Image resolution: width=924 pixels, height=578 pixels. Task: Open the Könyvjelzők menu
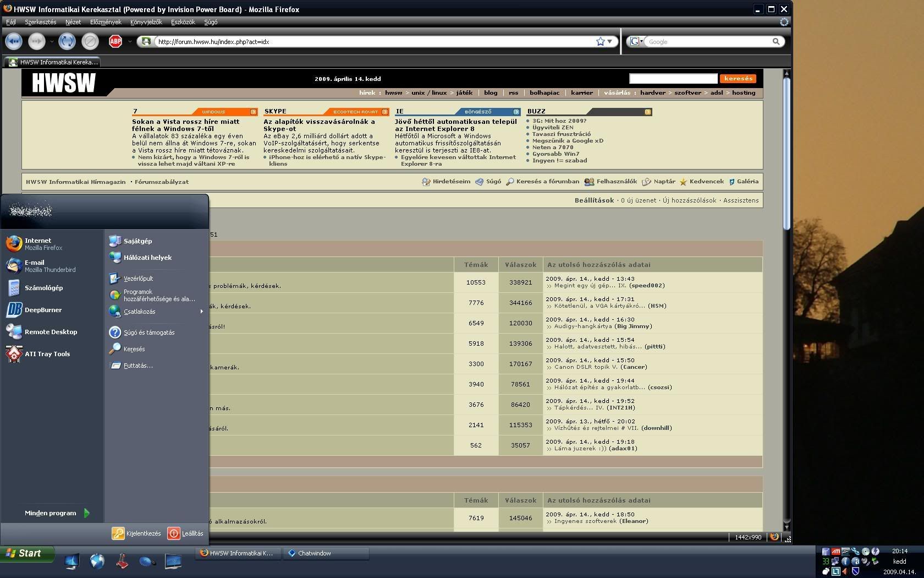point(146,22)
